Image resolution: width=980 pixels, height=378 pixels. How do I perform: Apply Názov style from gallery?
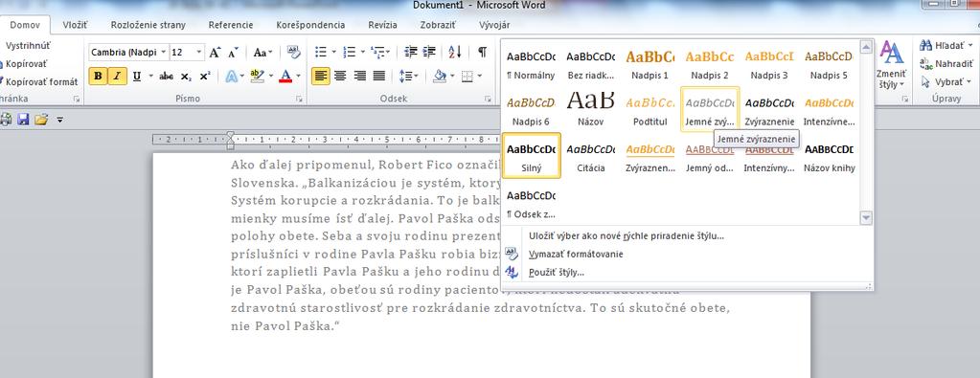(x=591, y=109)
